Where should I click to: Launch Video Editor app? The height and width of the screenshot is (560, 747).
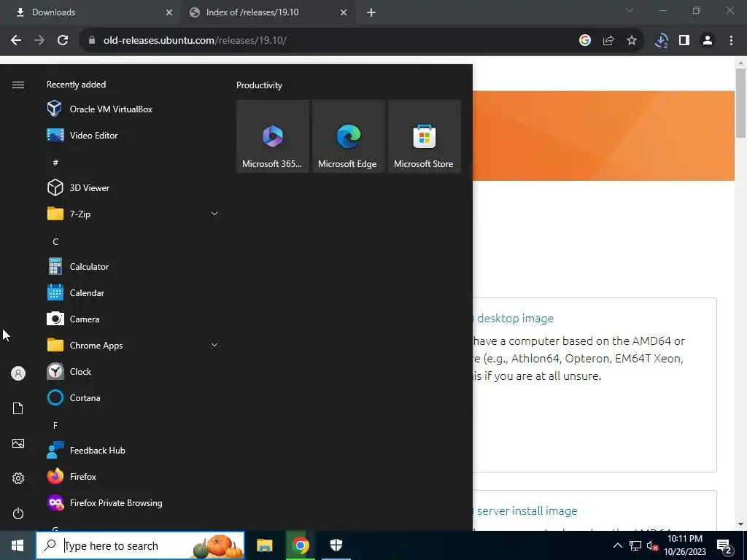coord(133,135)
